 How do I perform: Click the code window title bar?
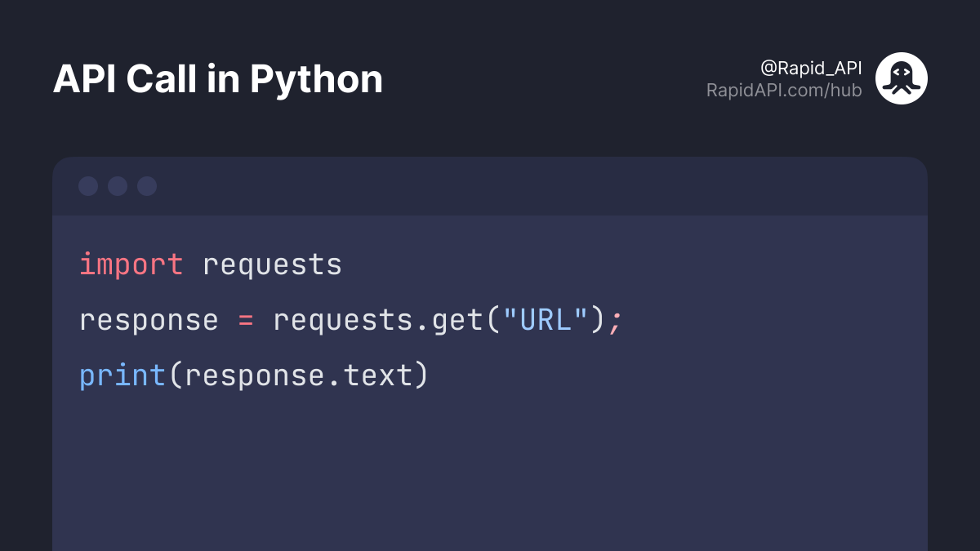[490, 186]
